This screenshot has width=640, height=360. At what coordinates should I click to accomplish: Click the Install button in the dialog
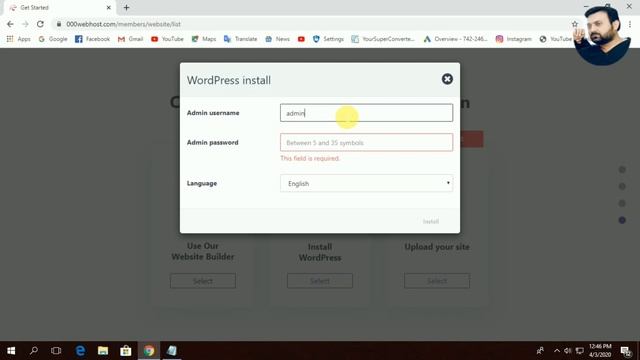tap(431, 221)
